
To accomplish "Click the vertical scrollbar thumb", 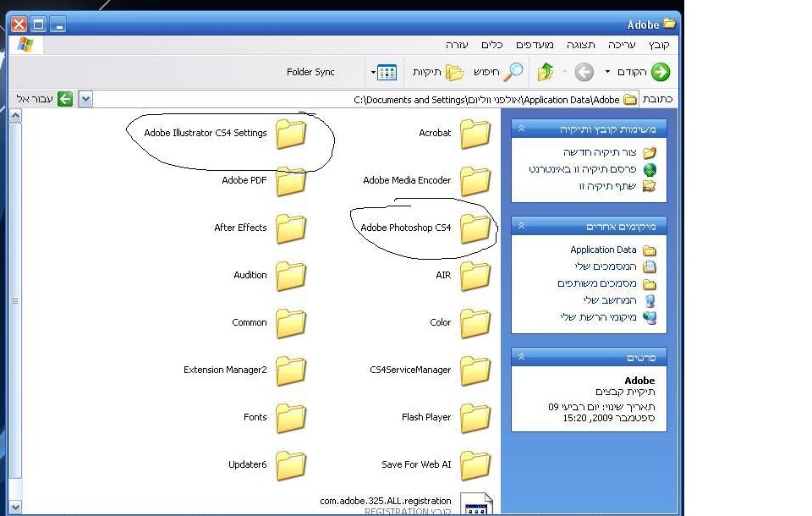I will (x=15, y=300).
